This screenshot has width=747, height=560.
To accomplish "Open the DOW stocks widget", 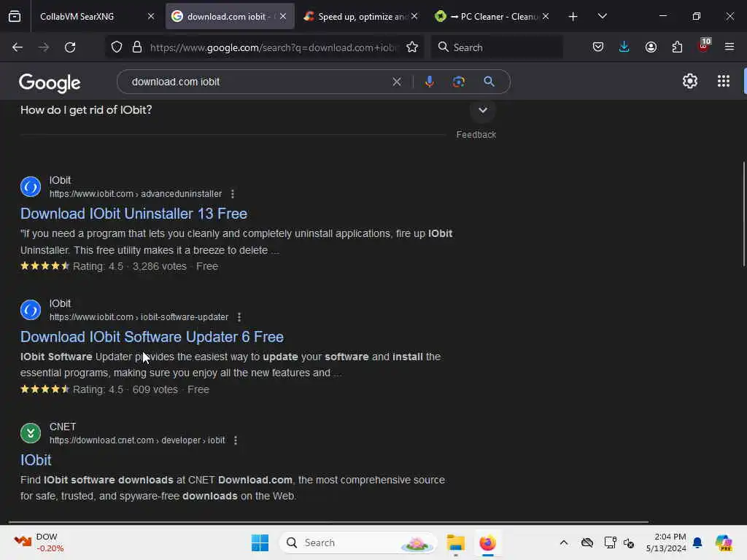I will (39, 542).
